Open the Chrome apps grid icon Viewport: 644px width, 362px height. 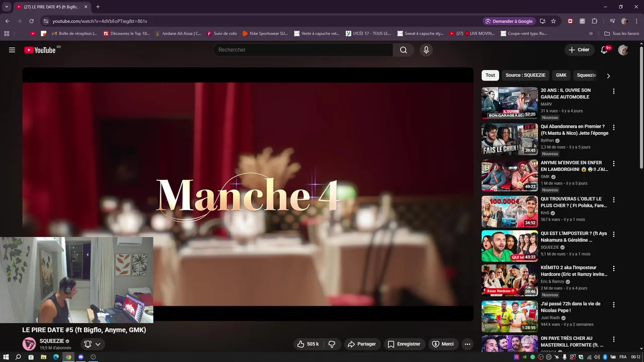(x=7, y=33)
